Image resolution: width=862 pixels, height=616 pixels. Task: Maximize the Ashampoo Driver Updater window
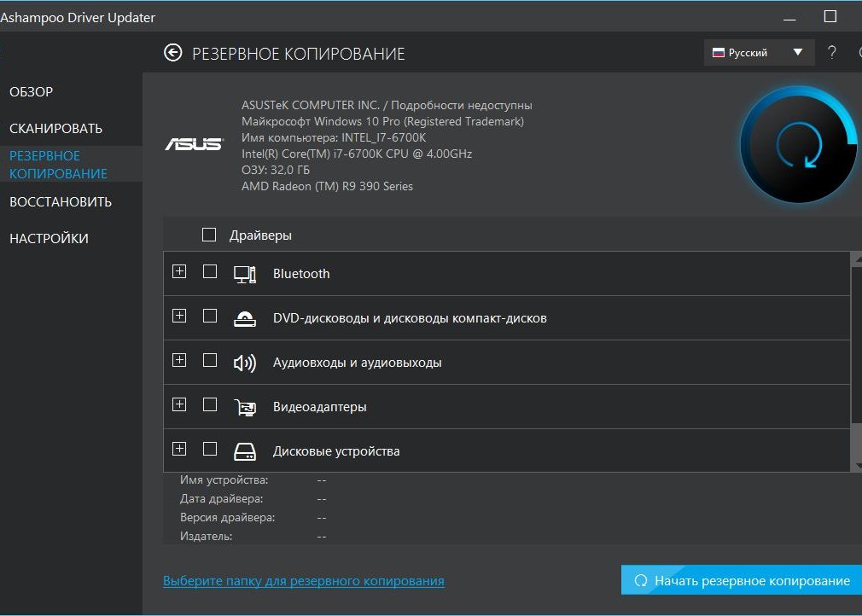point(830,16)
